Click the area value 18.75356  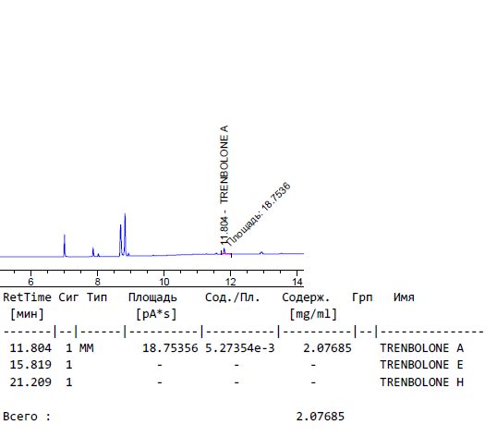tap(170, 348)
